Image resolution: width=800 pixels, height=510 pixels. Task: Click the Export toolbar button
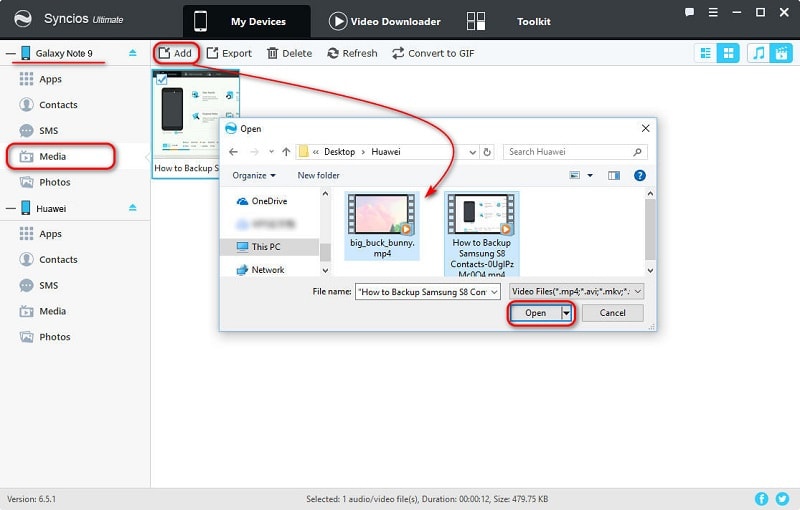click(229, 53)
